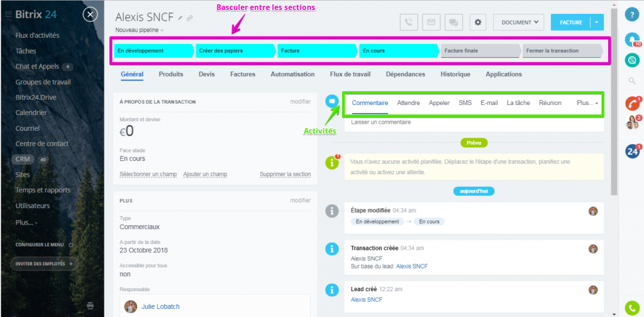Click the phone call icon button in header

(409, 23)
